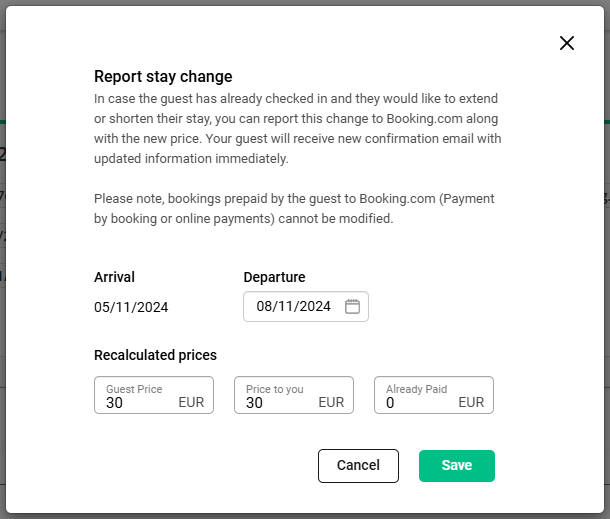This screenshot has width=610, height=519.
Task: Click the Arrival label
Action: point(114,277)
